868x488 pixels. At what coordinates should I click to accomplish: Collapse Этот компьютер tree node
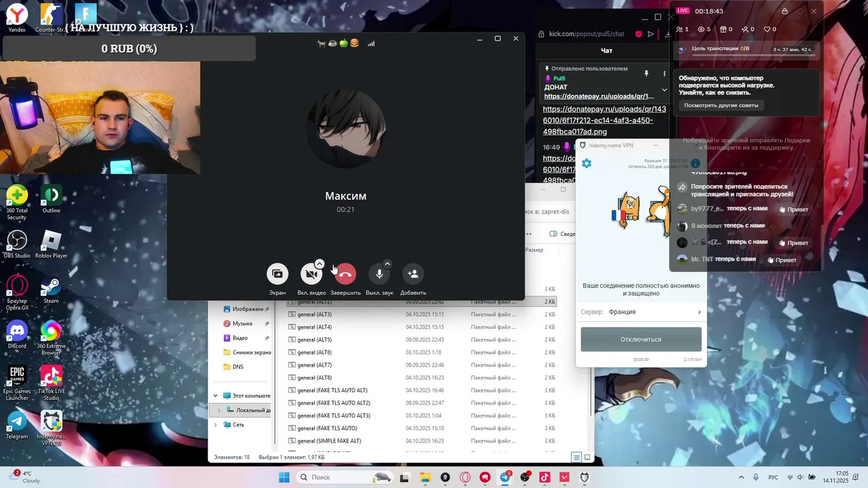click(x=216, y=396)
